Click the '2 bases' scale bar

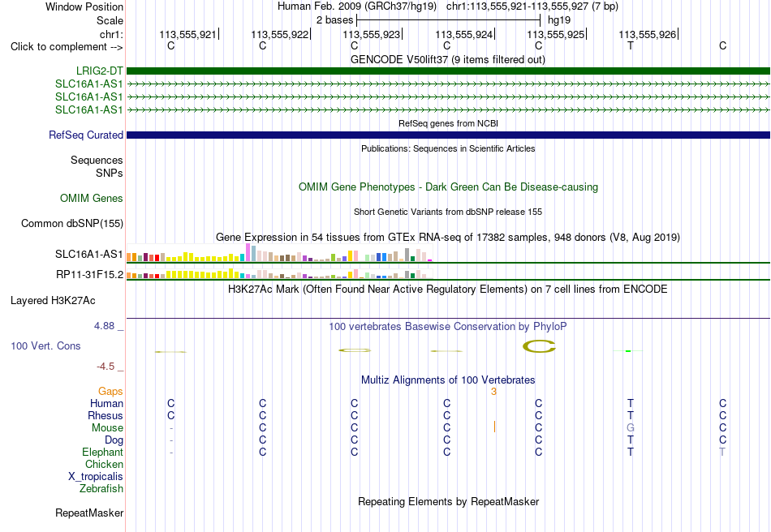[448, 20]
